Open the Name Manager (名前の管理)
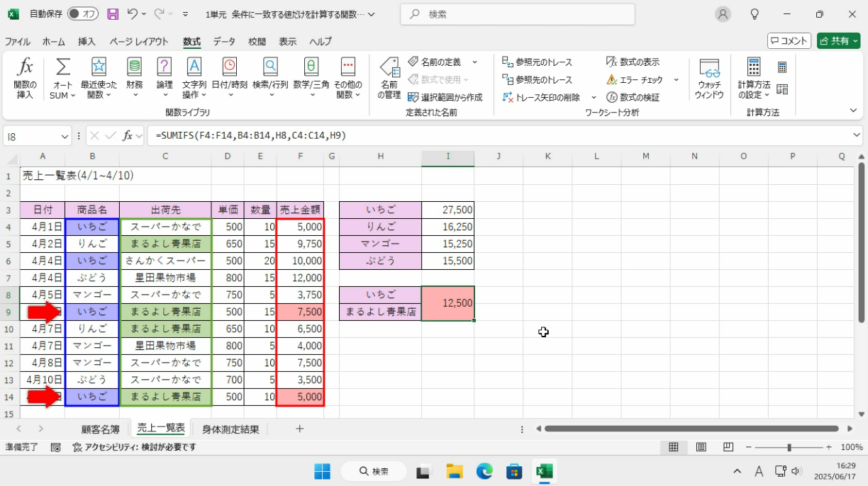This screenshot has width=868, height=486. [x=389, y=79]
